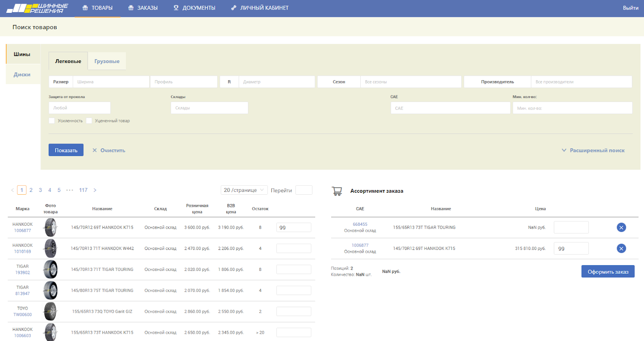This screenshot has height=341, width=644.
Task: Click the Шинные Решения logo
Action: [x=37, y=8]
